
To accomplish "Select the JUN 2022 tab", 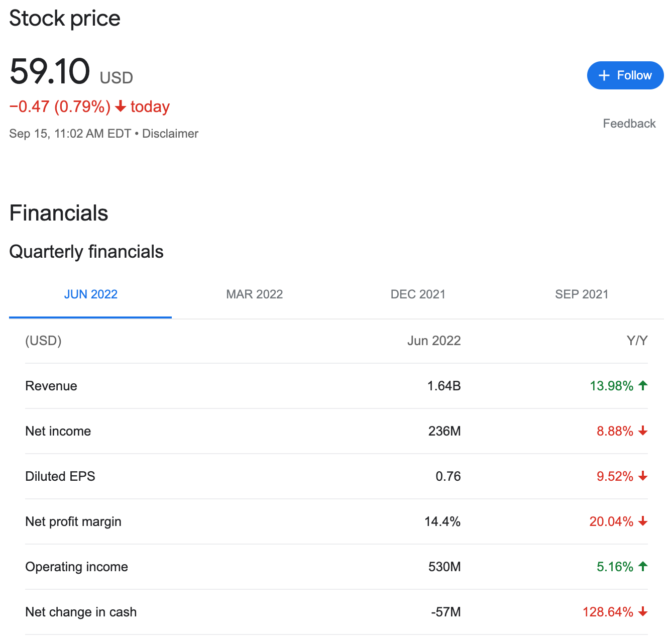I will point(90,294).
